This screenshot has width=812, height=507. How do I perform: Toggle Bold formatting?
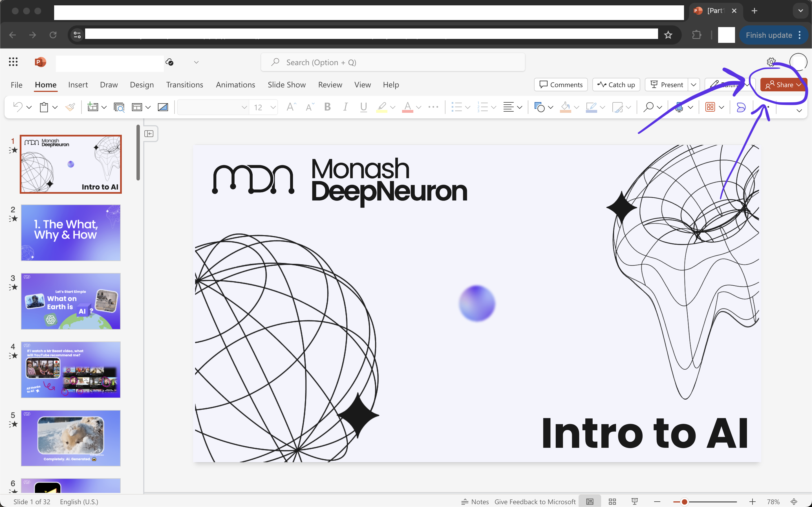tap(328, 107)
